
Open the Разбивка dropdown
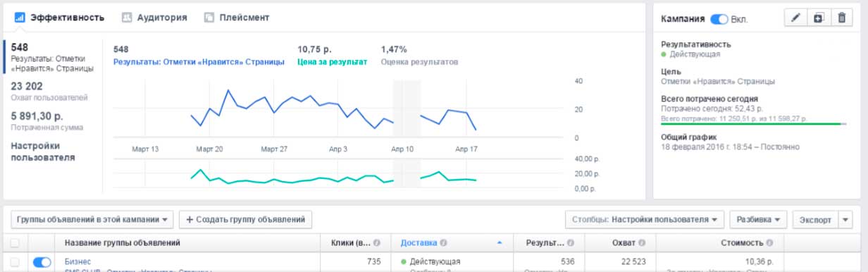(758, 219)
